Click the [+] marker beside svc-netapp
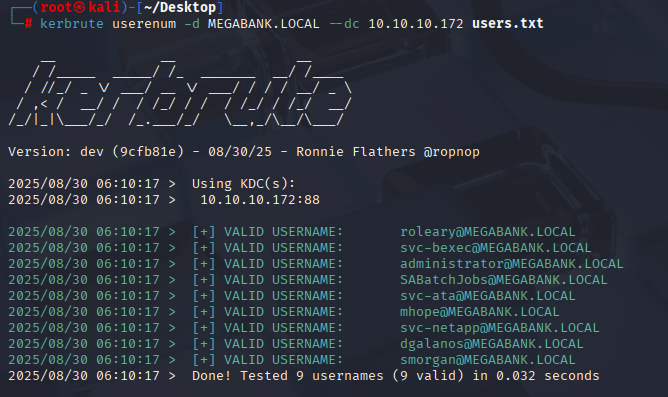This screenshot has height=397, width=668. pyautogui.click(x=204, y=328)
